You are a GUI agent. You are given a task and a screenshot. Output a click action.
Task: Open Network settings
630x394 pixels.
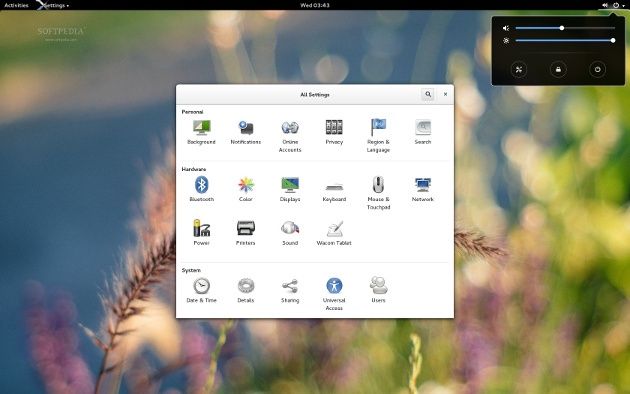tap(423, 189)
